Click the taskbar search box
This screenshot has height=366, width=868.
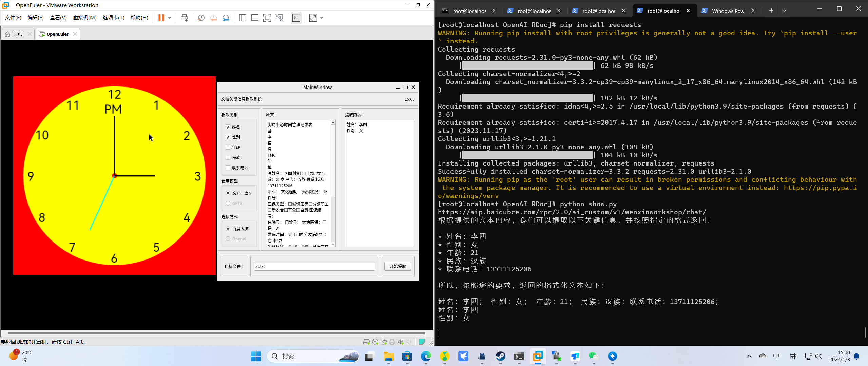[x=313, y=356]
